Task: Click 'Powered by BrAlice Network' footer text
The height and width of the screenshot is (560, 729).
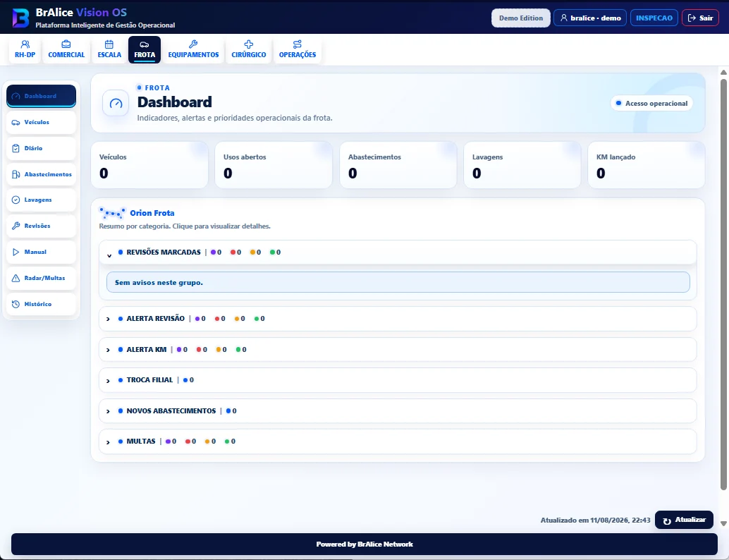Action: click(364, 544)
